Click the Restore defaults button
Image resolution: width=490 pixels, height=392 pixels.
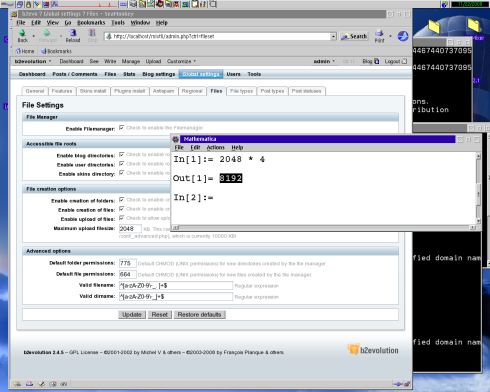click(x=199, y=315)
